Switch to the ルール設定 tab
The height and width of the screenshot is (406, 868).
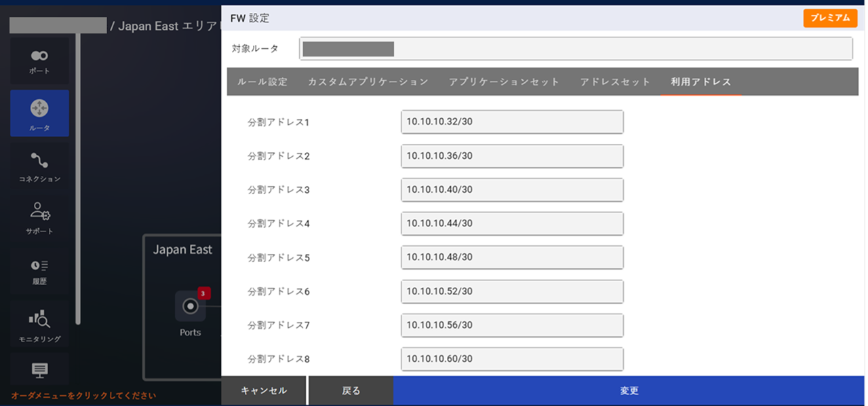tap(262, 81)
